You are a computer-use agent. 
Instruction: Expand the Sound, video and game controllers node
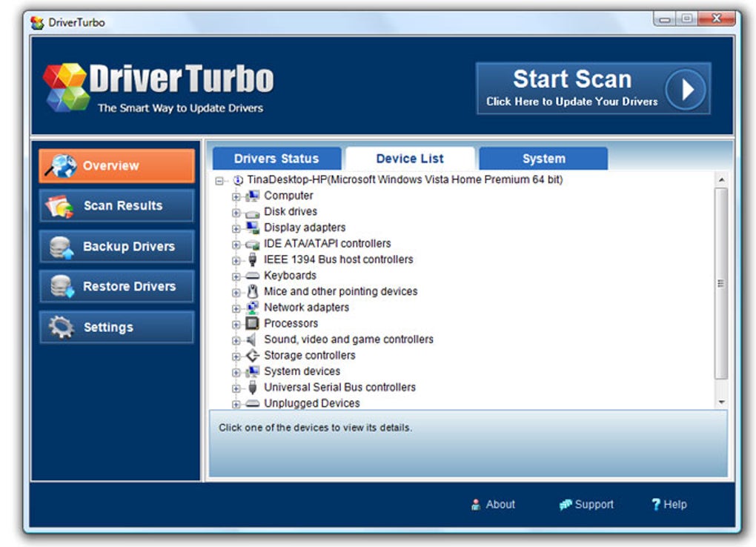(236, 340)
